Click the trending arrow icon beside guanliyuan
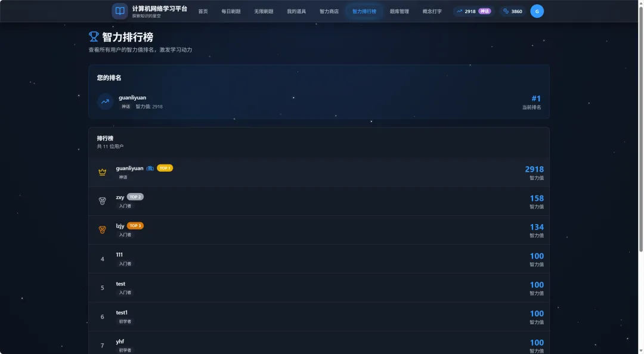The height and width of the screenshot is (354, 644). click(105, 101)
